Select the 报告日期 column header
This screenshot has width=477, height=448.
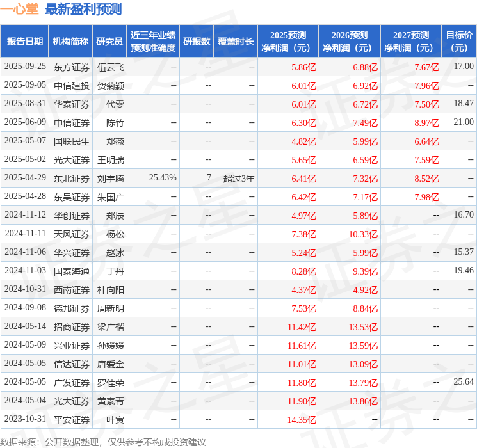(25, 41)
